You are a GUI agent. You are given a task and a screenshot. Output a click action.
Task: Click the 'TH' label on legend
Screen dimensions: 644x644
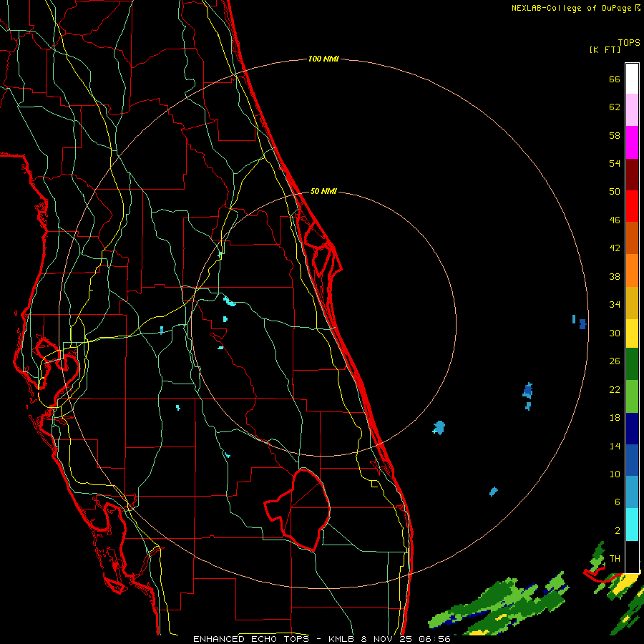[615, 558]
